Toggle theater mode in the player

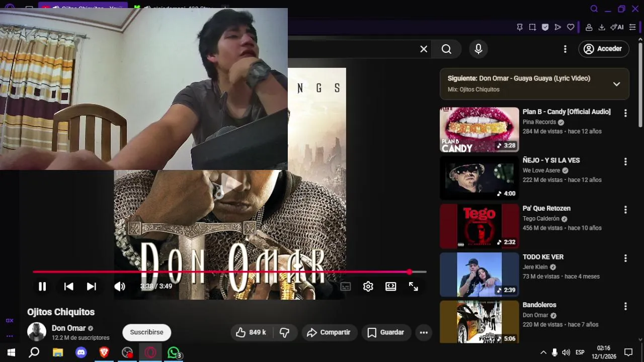click(x=391, y=287)
